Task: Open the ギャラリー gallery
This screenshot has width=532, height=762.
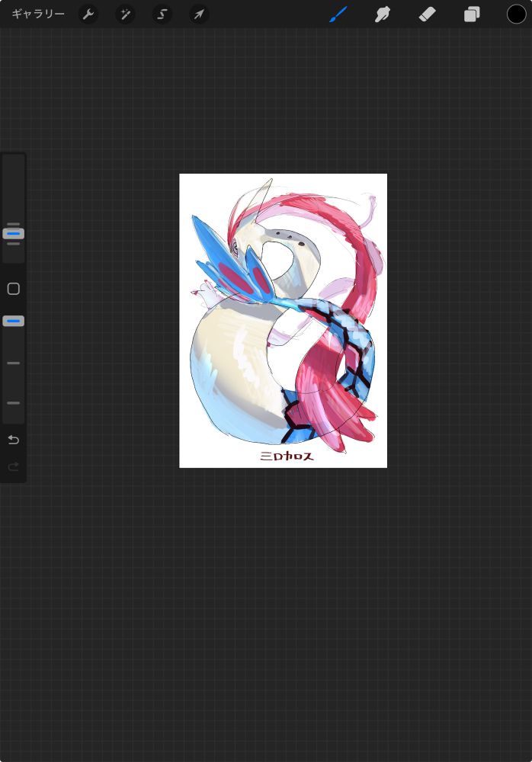Action: click(38, 14)
